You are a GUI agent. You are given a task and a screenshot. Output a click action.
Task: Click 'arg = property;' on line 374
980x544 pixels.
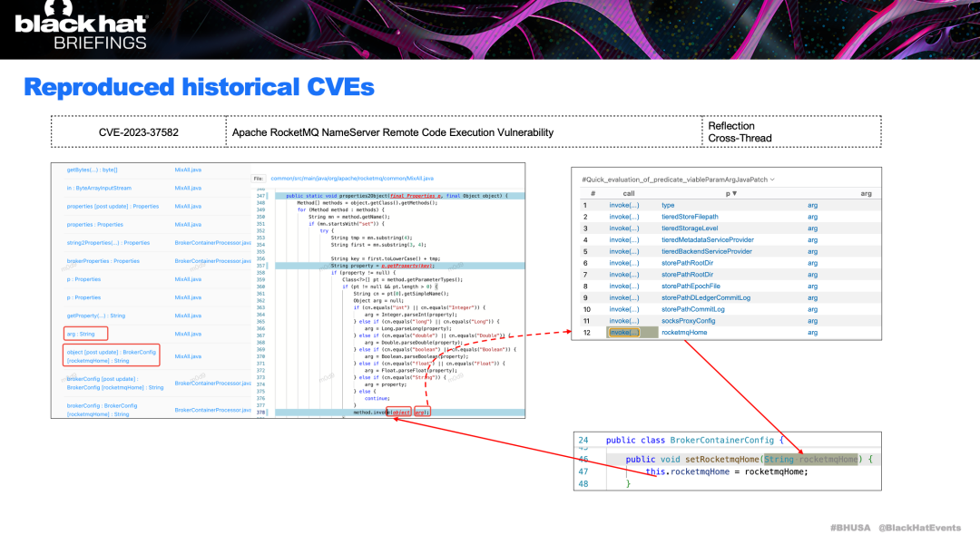[385, 384]
